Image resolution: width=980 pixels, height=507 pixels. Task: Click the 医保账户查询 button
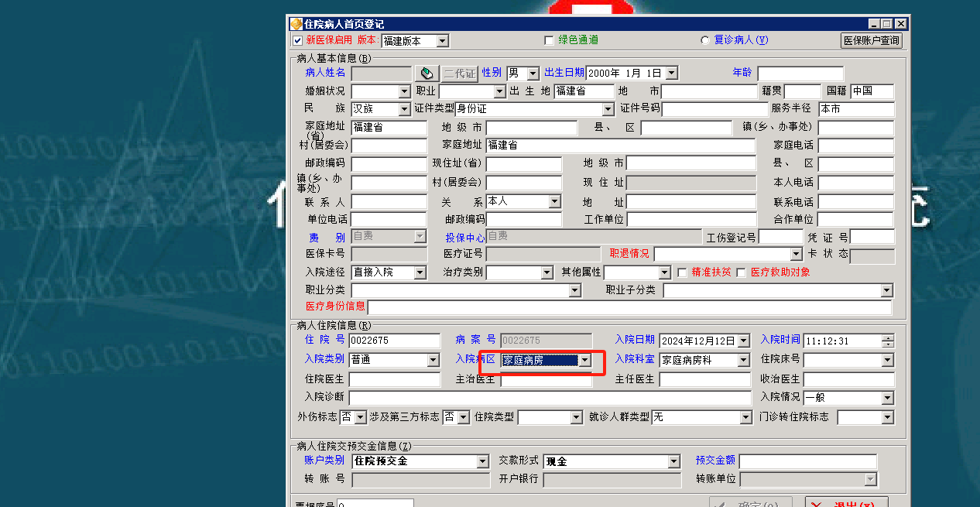(x=872, y=40)
